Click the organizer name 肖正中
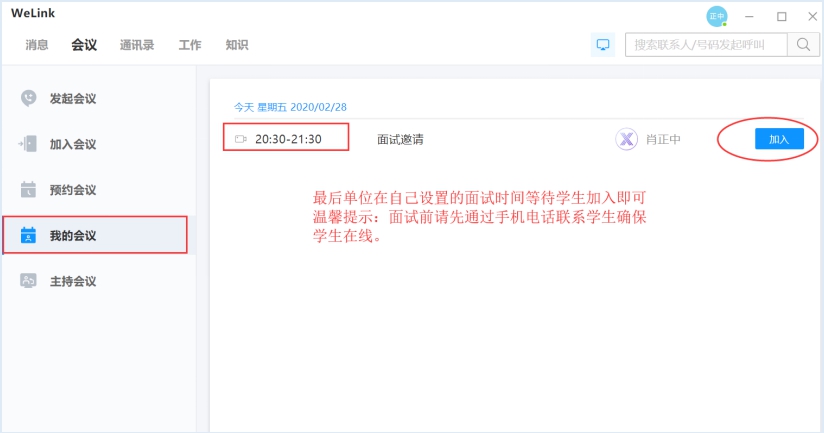This screenshot has height=433, width=824. (663, 139)
